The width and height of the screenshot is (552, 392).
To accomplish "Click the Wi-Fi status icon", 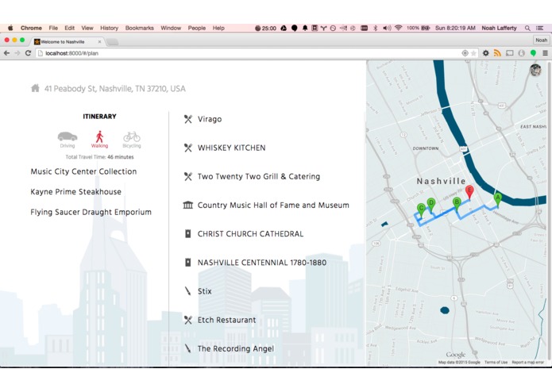I will click(x=398, y=28).
